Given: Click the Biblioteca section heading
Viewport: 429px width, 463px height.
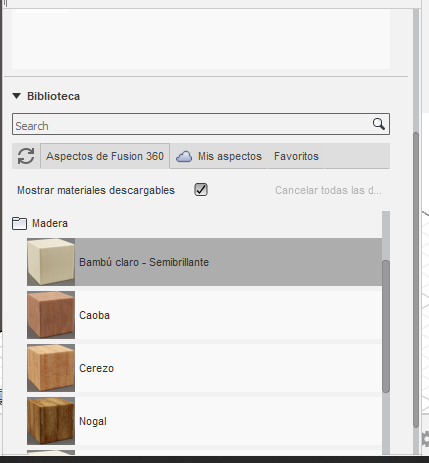Looking at the screenshot, I should point(53,96).
